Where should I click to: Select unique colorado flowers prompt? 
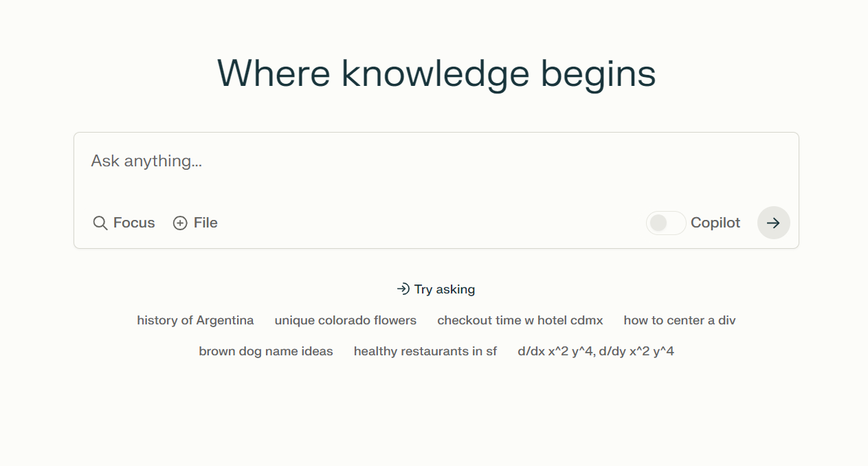click(x=345, y=320)
